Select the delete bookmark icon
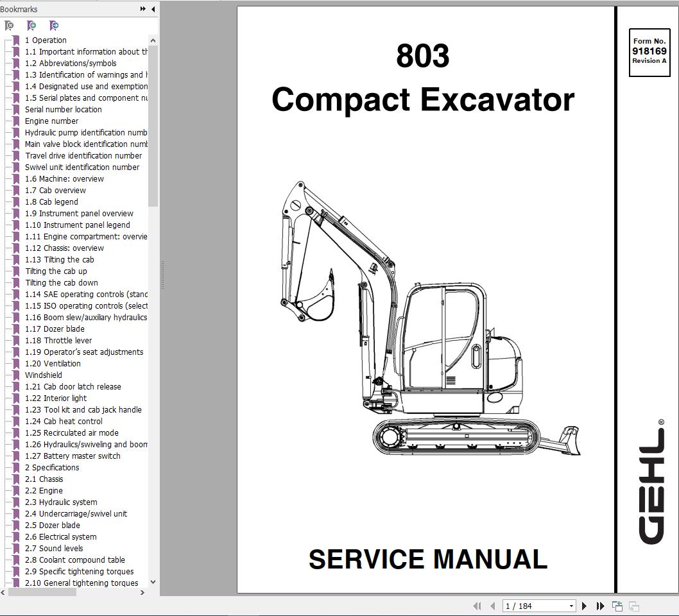Viewport: 679px width, 616px height. [x=9, y=25]
